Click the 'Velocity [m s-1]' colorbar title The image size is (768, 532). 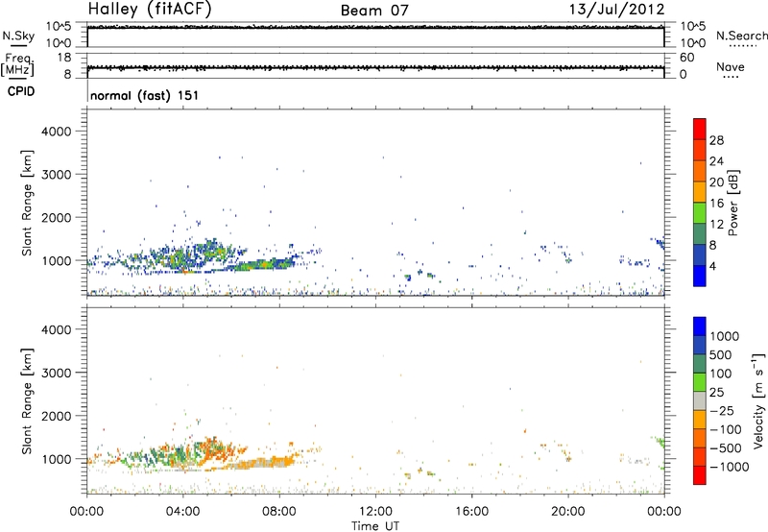(x=758, y=401)
